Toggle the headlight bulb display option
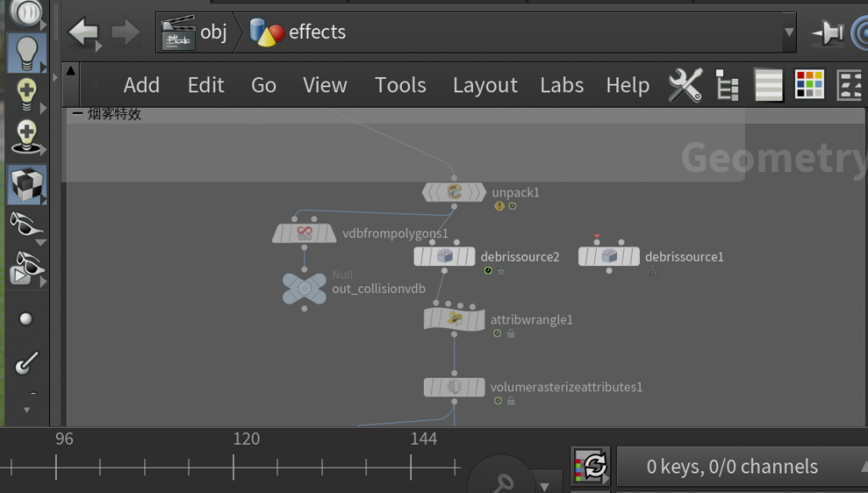Image resolution: width=868 pixels, height=493 pixels. [x=25, y=53]
